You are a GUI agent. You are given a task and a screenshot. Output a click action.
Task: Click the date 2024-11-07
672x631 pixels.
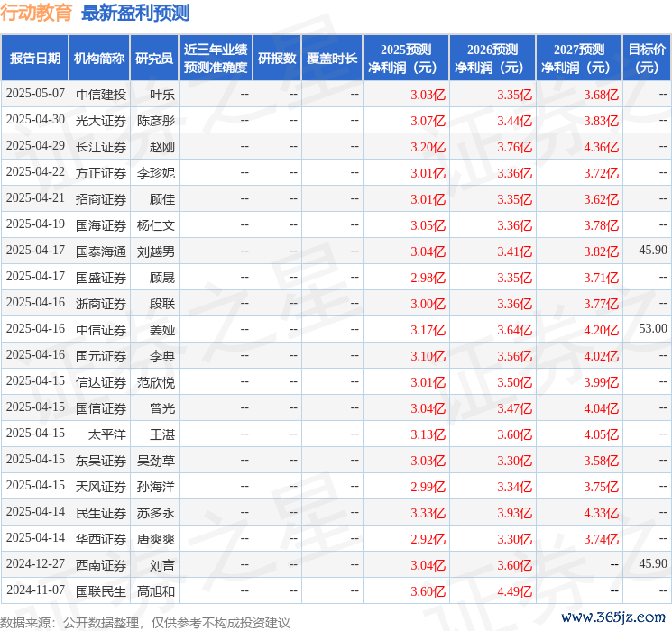35,590
